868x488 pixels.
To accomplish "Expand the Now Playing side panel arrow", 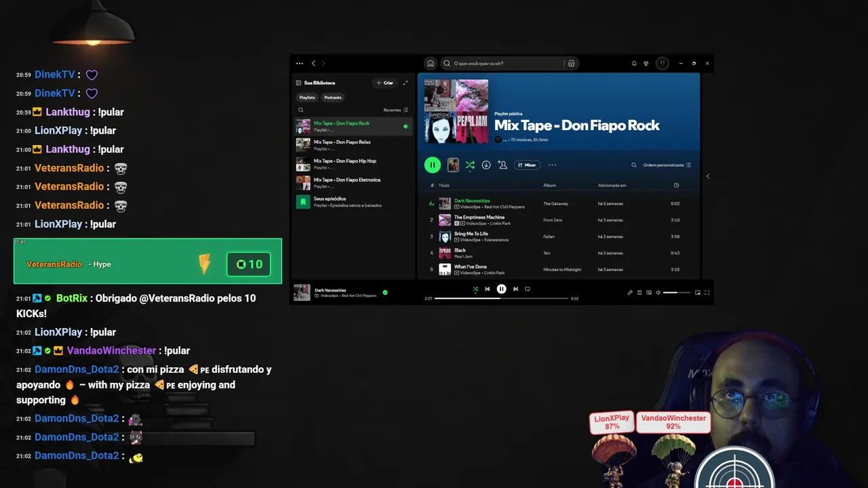I will [708, 176].
